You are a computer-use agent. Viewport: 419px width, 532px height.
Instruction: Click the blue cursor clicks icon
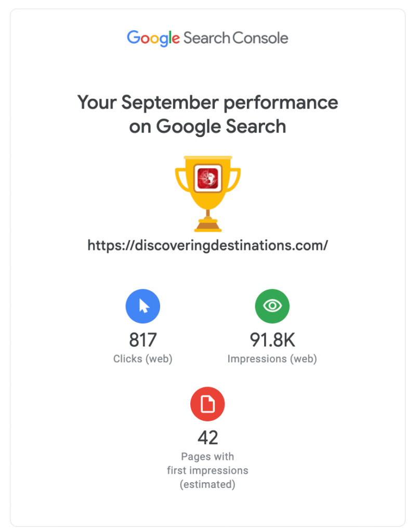[143, 306]
